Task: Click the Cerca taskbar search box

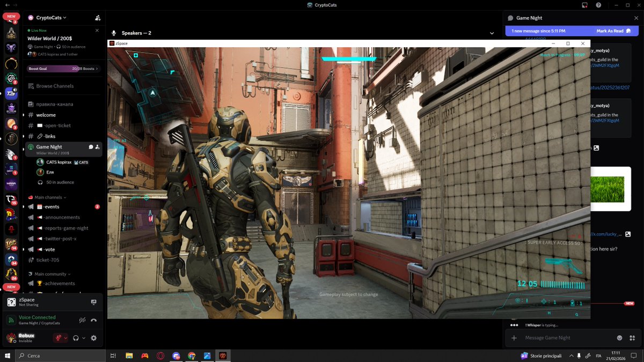Action: coord(60,356)
